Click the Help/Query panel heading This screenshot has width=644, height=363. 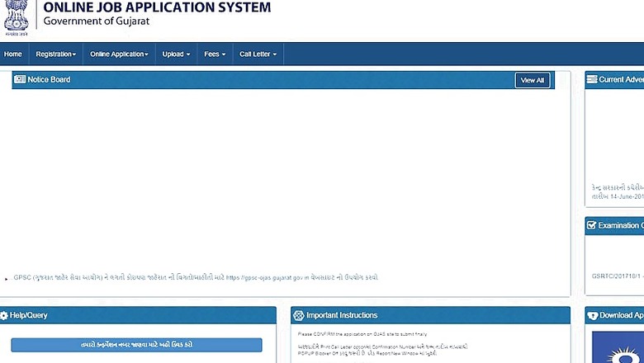click(x=28, y=315)
